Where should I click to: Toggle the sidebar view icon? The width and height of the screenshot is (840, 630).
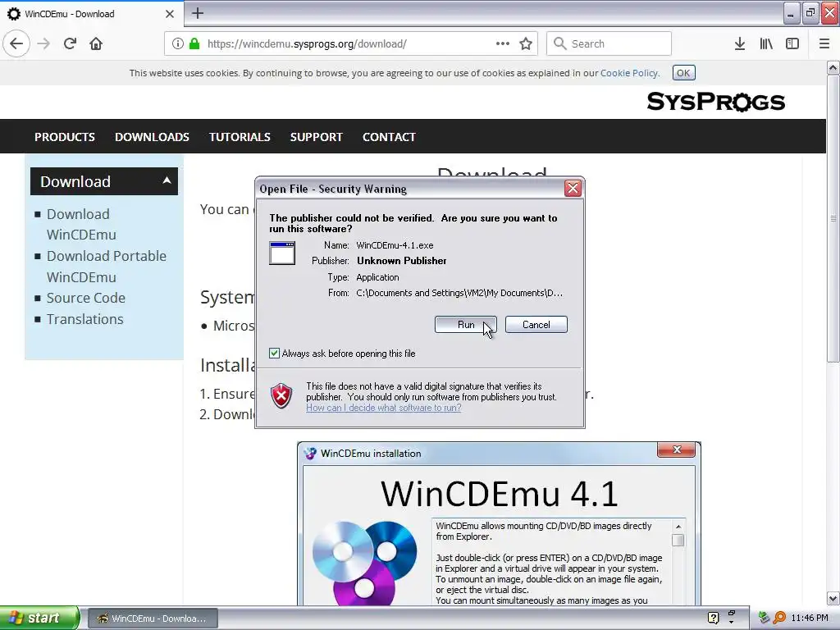(x=792, y=43)
